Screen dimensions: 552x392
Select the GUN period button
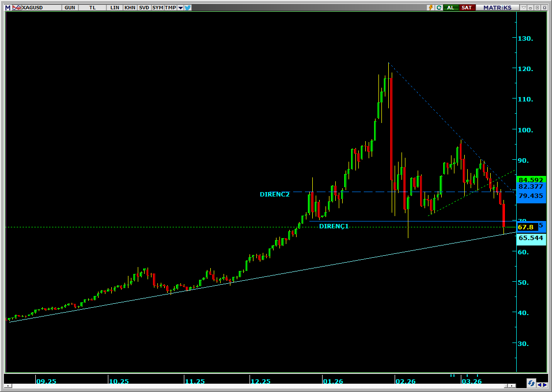[70, 7]
